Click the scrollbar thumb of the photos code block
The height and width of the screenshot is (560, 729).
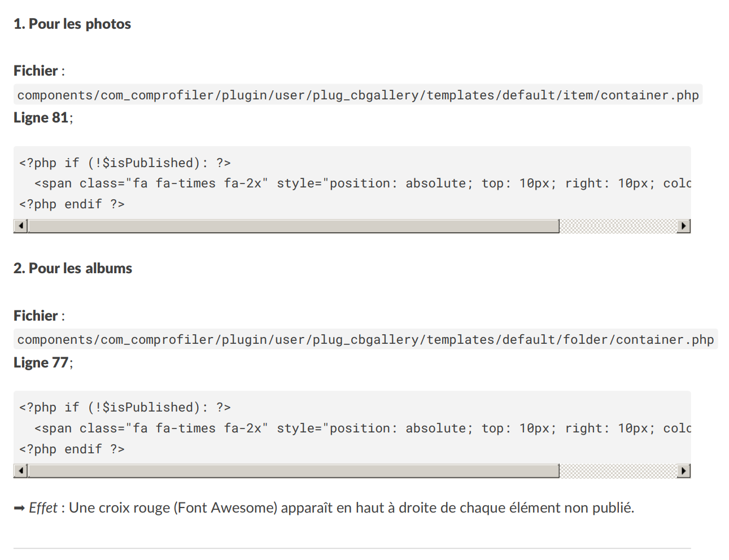pos(294,226)
